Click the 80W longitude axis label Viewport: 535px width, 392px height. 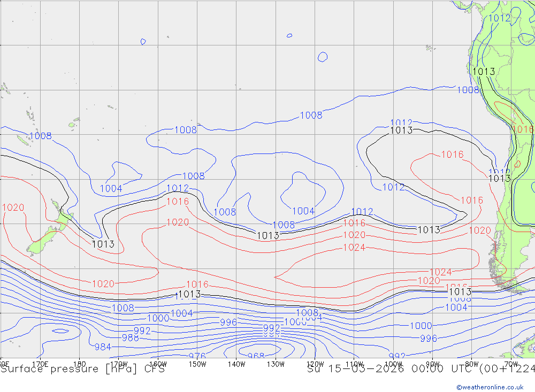click(471, 364)
